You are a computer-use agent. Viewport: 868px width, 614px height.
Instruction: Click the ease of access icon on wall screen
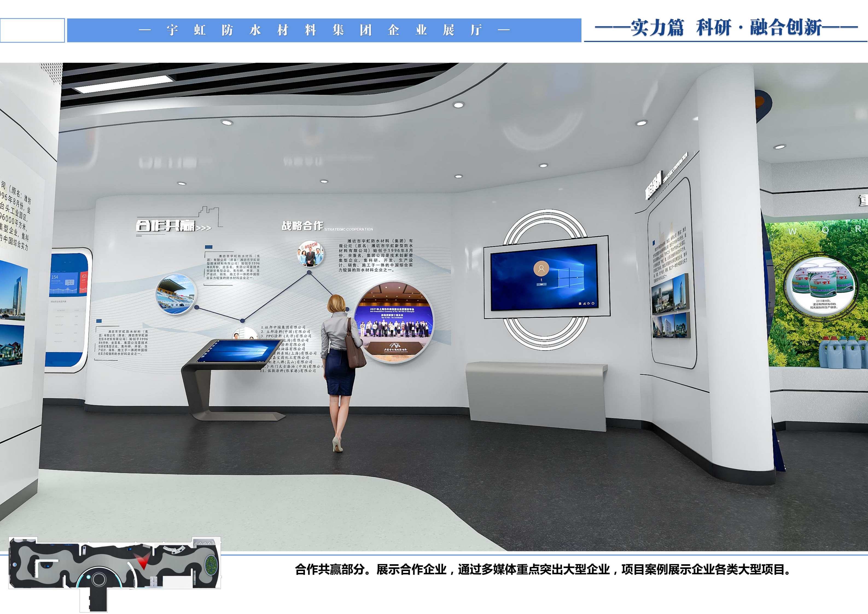589,304
